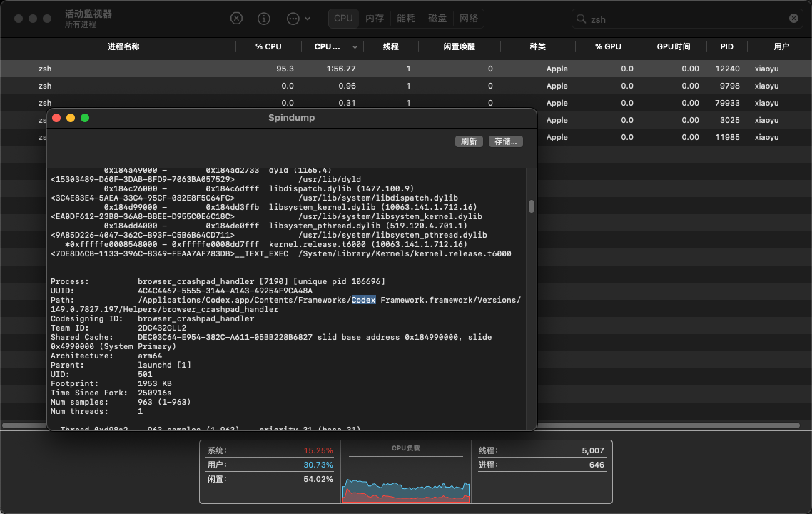Select zsh process with PID 12240
The image size is (812, 514).
[406, 69]
